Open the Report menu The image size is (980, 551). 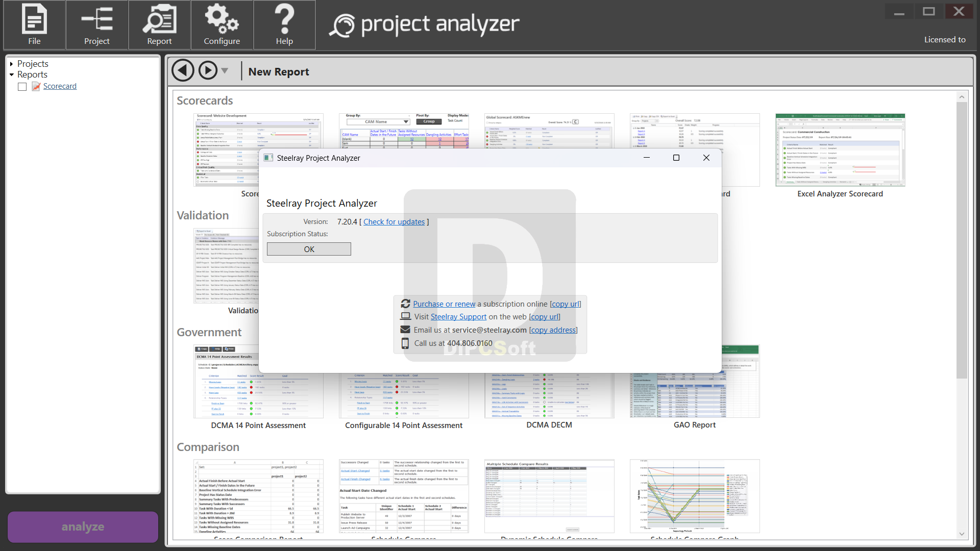click(x=159, y=25)
